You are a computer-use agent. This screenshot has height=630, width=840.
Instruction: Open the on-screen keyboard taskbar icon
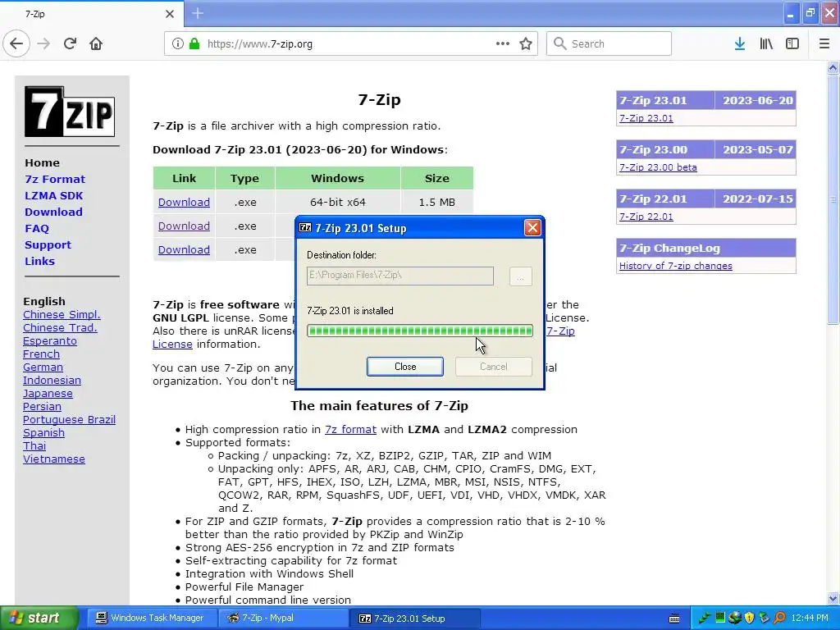coord(674,619)
